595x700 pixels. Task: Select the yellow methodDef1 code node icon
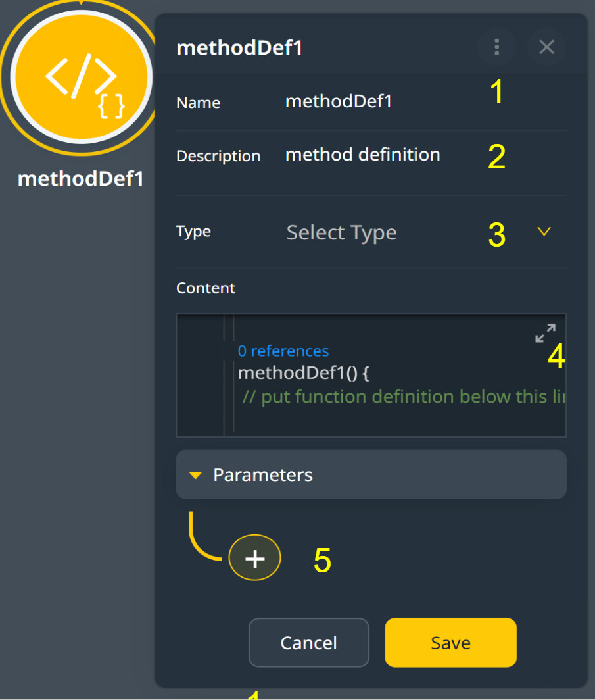(81, 76)
